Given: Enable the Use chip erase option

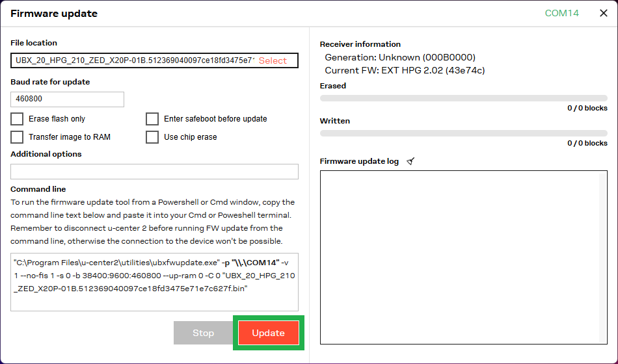Looking at the screenshot, I should [152, 136].
